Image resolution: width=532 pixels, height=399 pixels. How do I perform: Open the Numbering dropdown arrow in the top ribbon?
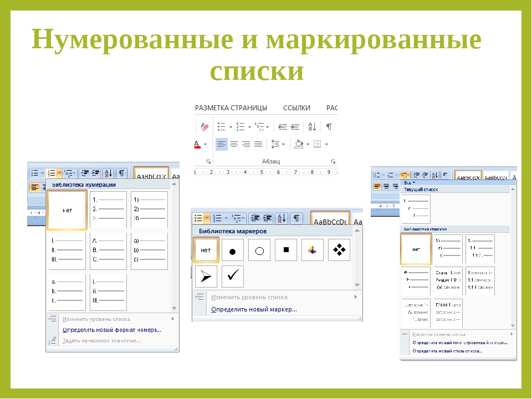pyautogui.click(x=249, y=127)
